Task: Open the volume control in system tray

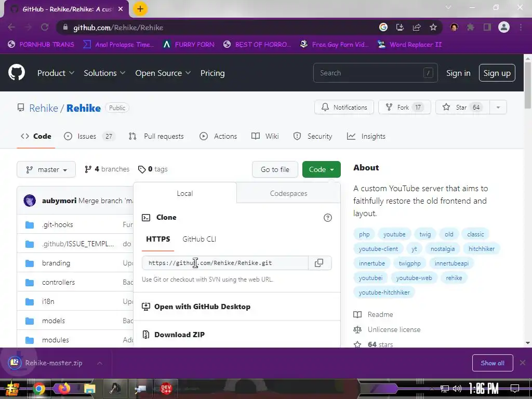Action: tap(457, 389)
